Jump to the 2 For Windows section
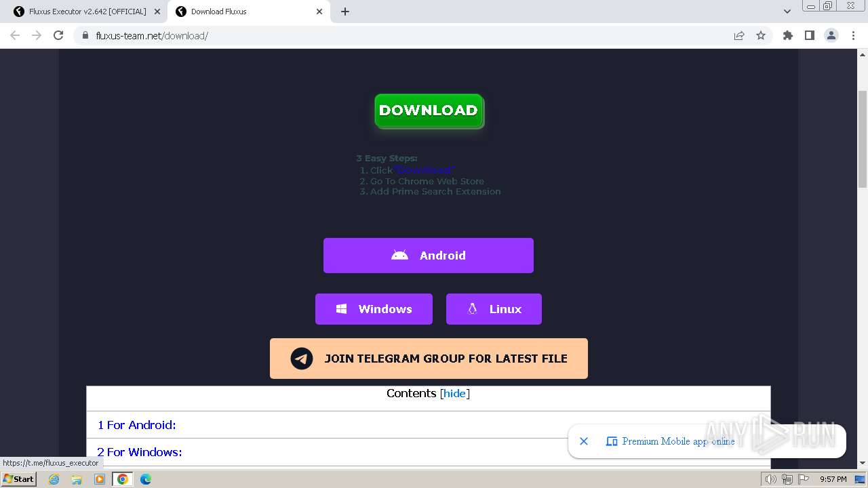The image size is (868, 488). coord(139,452)
